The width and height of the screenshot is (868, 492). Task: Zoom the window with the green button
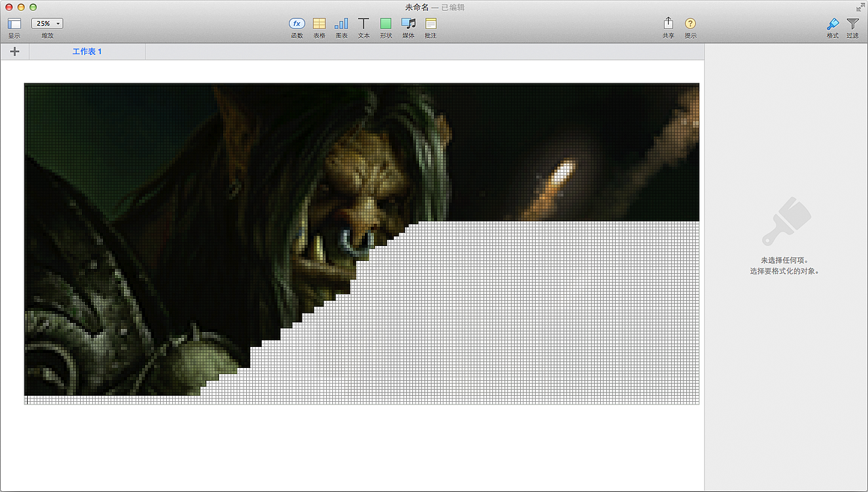pos(33,7)
